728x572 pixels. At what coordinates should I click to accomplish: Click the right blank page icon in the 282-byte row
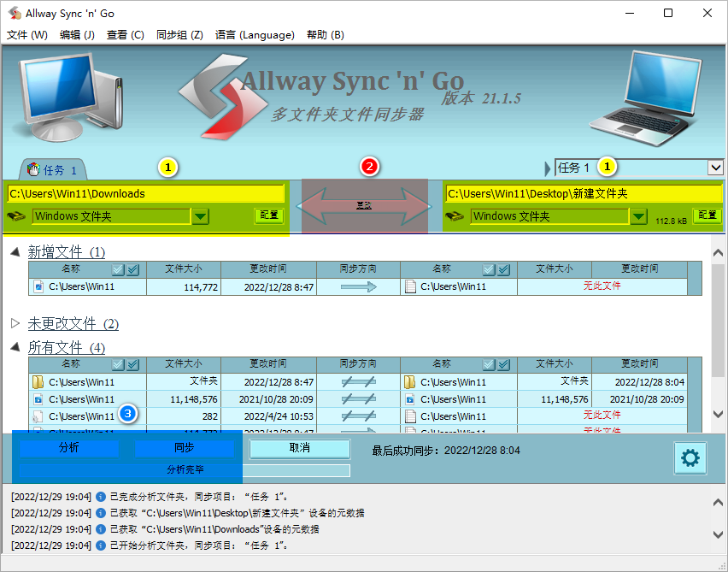(410, 416)
